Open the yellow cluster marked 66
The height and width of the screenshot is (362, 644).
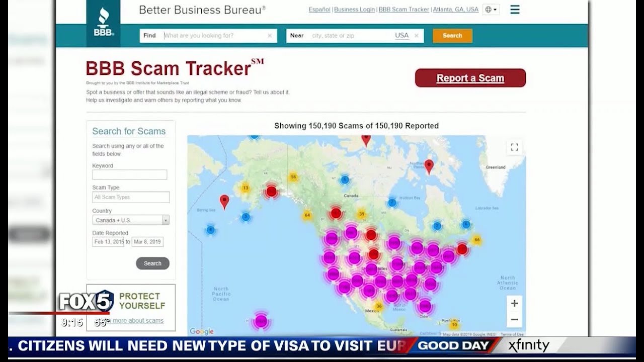coord(477,240)
